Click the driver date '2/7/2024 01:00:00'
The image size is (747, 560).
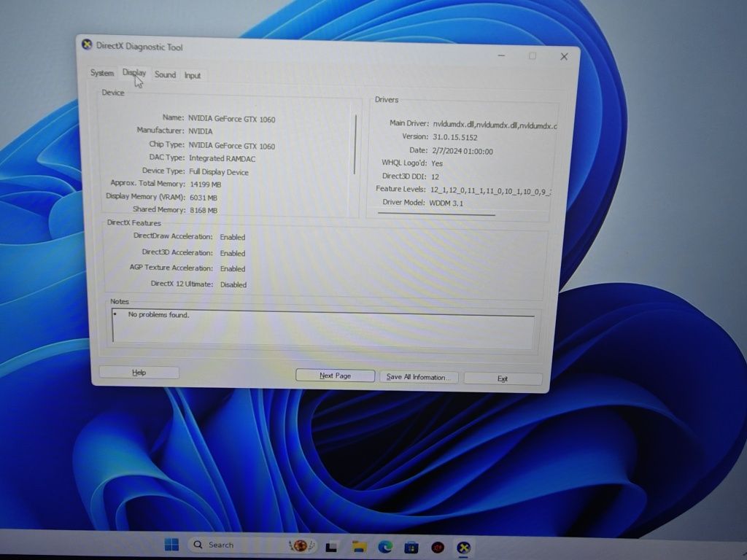click(x=462, y=151)
